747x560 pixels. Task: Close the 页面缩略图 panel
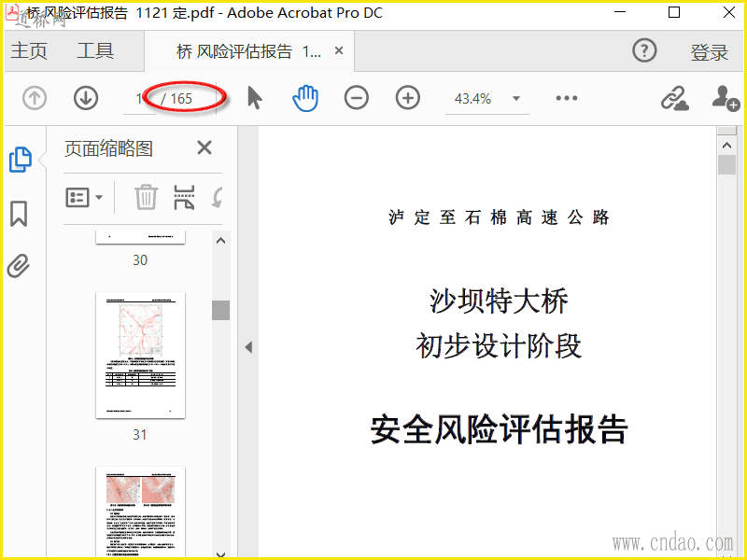tap(204, 147)
